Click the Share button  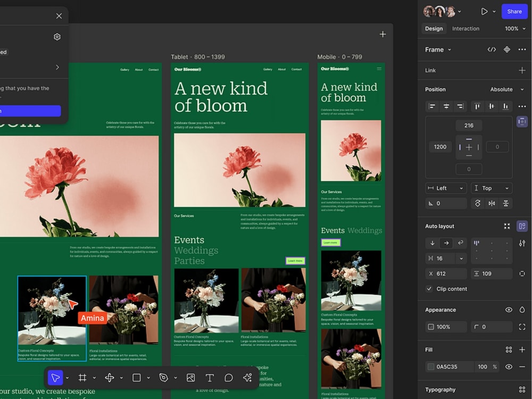(514, 12)
